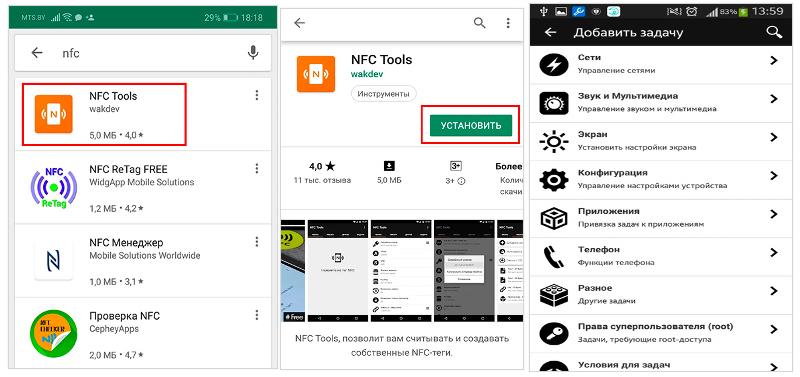Go back from NFC Tools app page

click(x=299, y=23)
